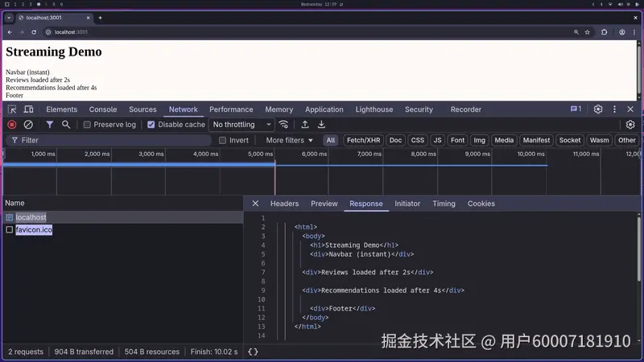Toggle the Manifest filter
This screenshot has height=362, width=644.
pos(536,140)
